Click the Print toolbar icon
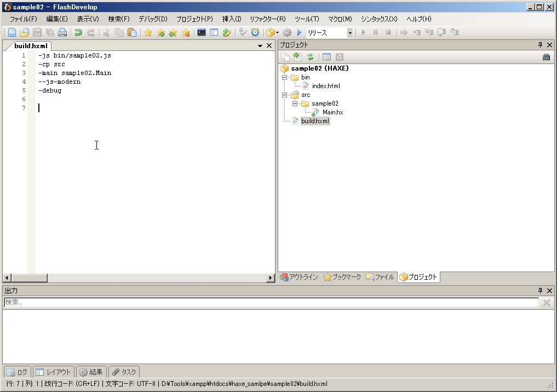 pos(62,33)
